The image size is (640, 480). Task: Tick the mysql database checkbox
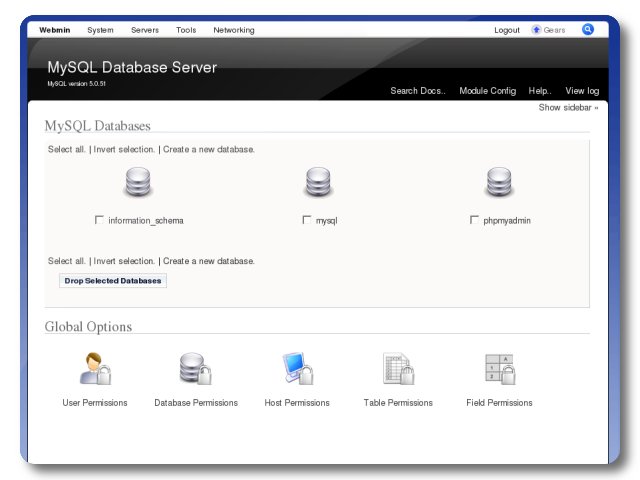tap(307, 220)
